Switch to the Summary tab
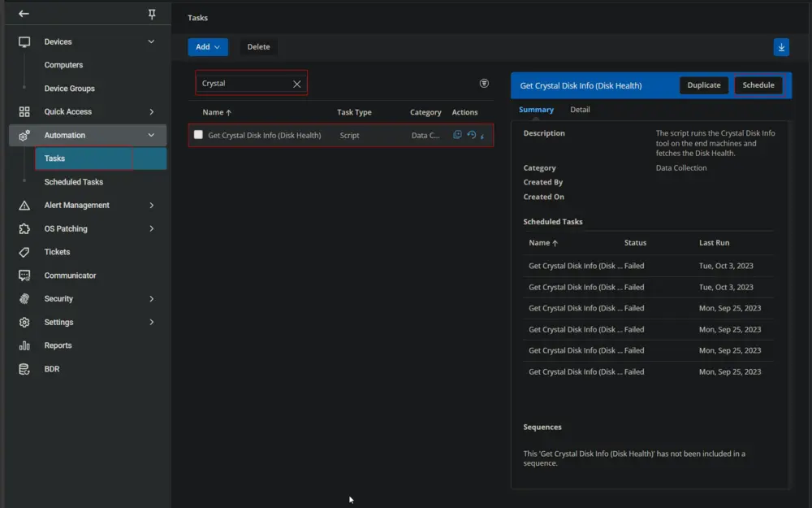 [x=536, y=110]
